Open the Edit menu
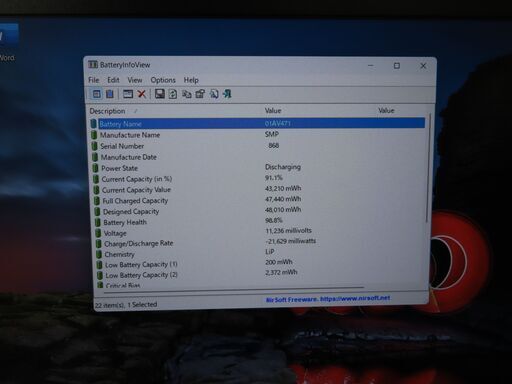Viewport: 512px width, 384px height. tap(113, 80)
